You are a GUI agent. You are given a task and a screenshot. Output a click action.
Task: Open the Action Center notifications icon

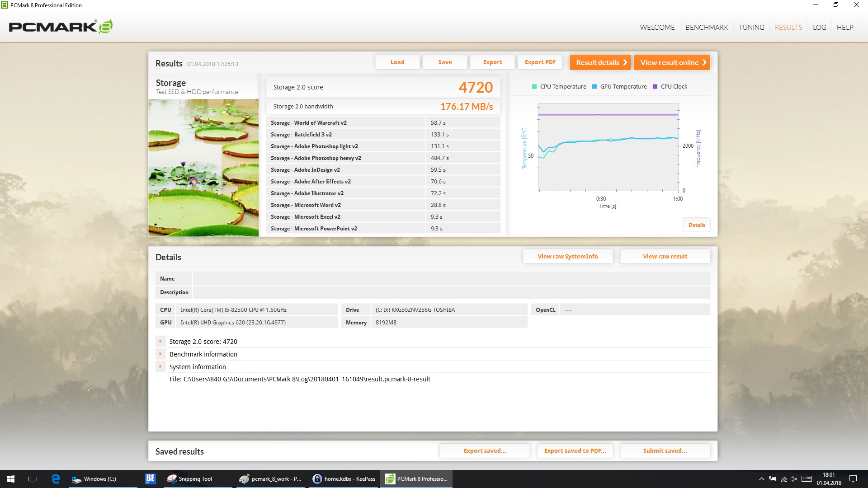(853, 479)
